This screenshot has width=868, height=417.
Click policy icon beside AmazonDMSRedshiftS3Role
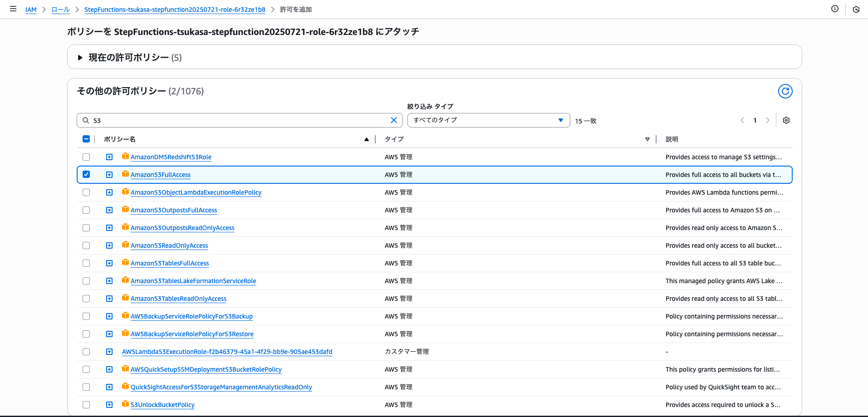coord(125,157)
